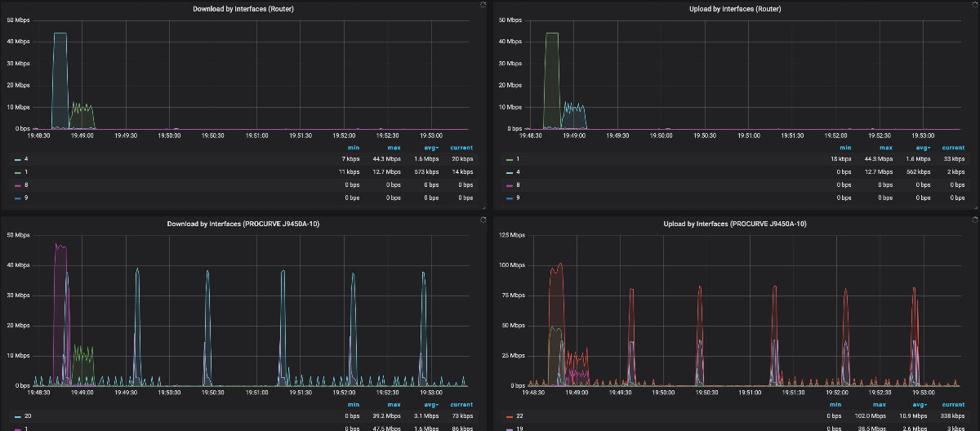Click series 4 color swatch in Router download legend
This screenshot has height=431, width=980.
pyautogui.click(x=17, y=158)
